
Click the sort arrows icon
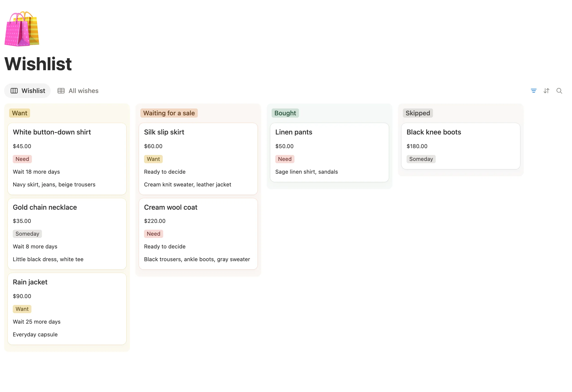[x=546, y=91]
